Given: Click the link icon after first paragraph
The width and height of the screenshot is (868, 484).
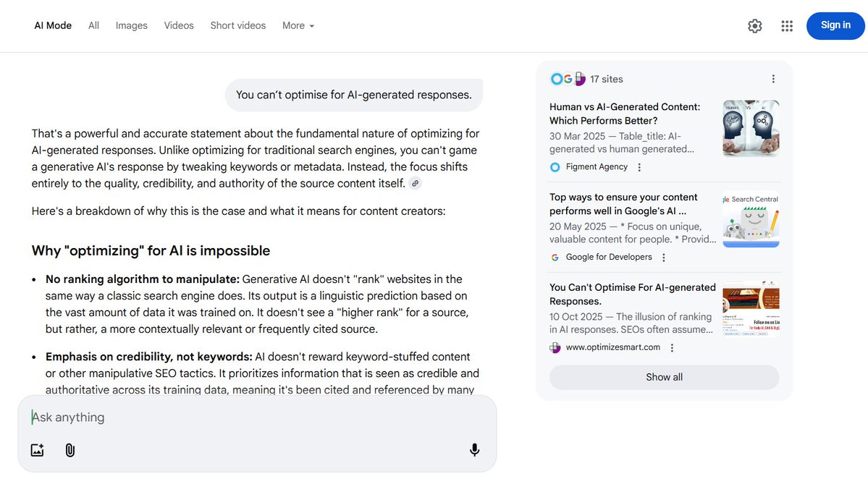Looking at the screenshot, I should pos(416,184).
